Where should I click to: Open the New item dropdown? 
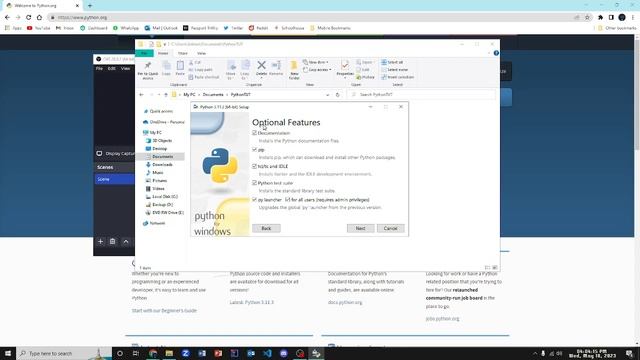[316, 62]
